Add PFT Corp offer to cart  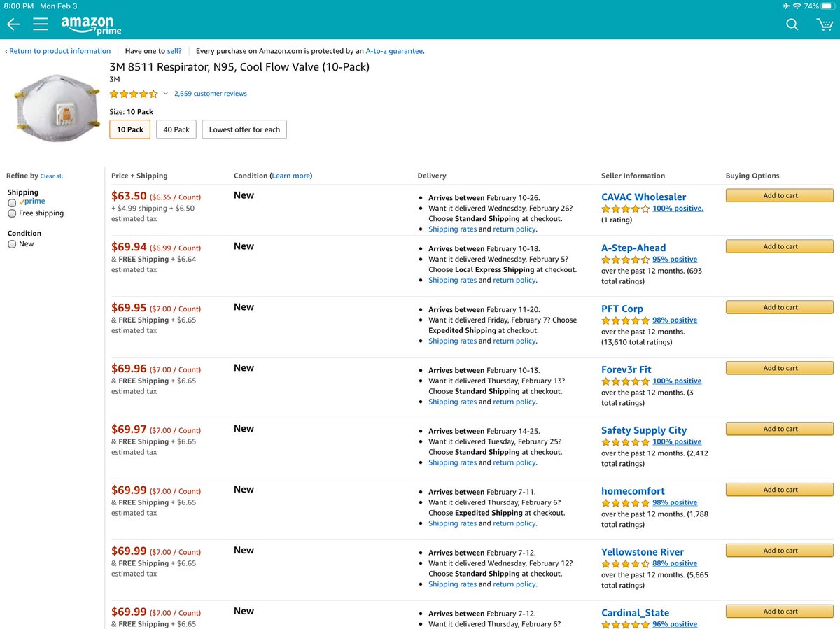[x=780, y=308]
